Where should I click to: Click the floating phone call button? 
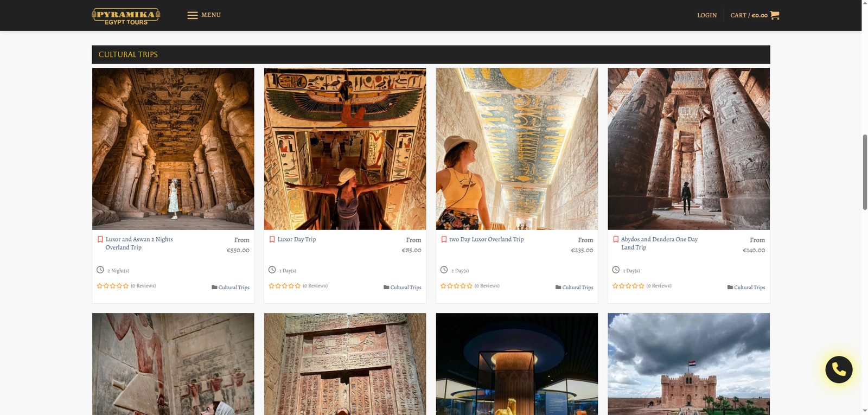coord(839,369)
